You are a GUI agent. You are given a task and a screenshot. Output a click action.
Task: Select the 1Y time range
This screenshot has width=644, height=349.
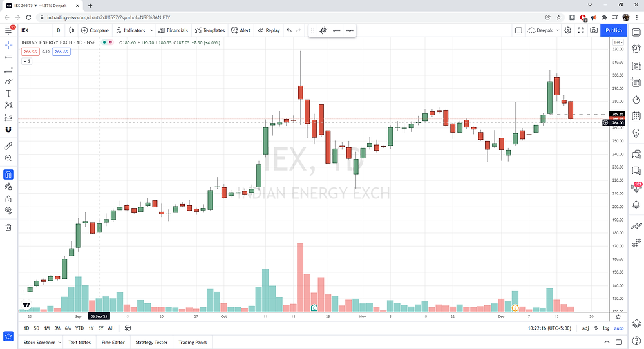tap(91, 328)
